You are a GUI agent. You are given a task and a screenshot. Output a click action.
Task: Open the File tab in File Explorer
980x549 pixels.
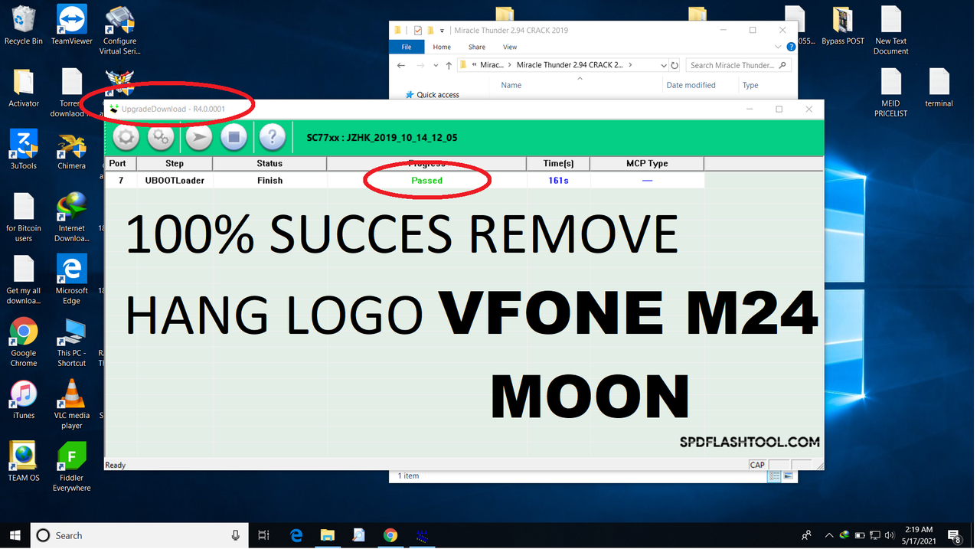pyautogui.click(x=407, y=47)
